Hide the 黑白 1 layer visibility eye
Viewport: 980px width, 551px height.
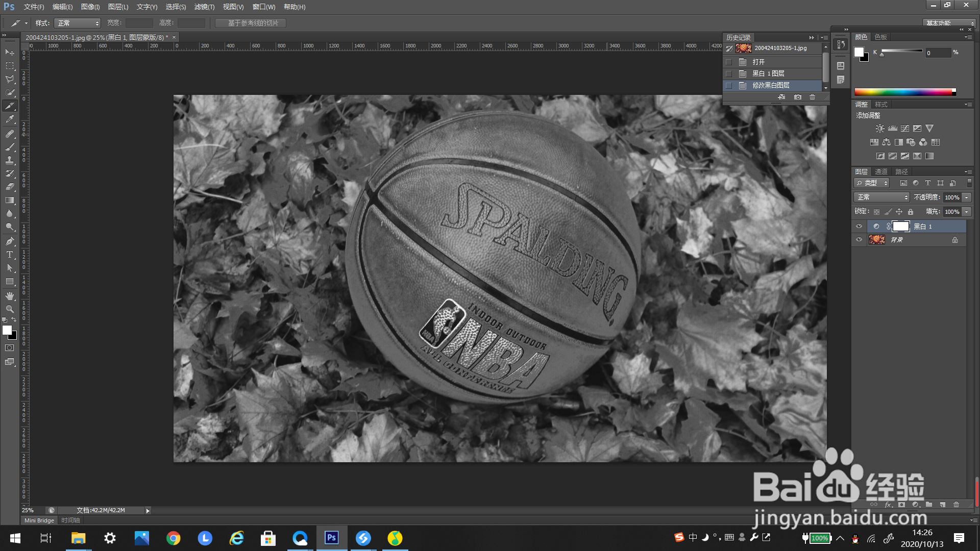click(x=859, y=227)
